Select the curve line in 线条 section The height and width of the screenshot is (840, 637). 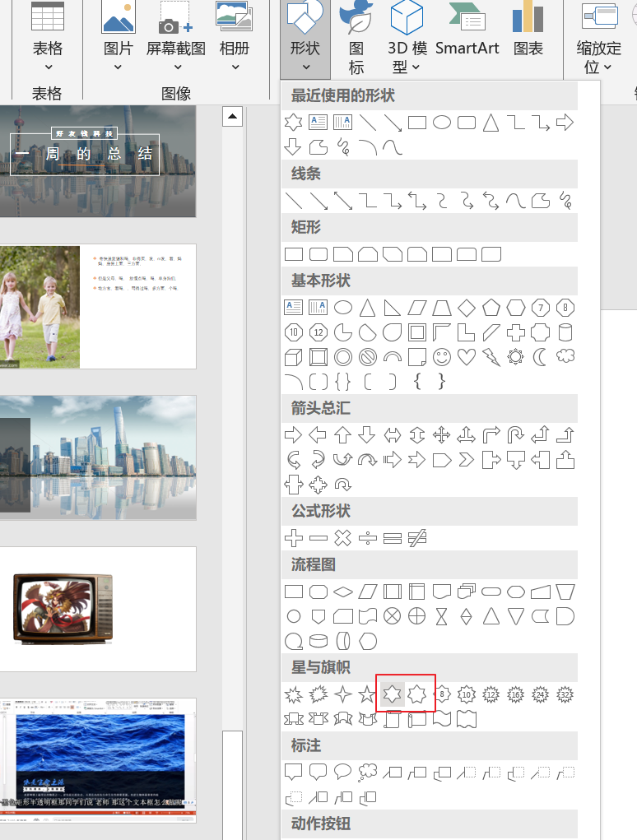[x=516, y=201]
